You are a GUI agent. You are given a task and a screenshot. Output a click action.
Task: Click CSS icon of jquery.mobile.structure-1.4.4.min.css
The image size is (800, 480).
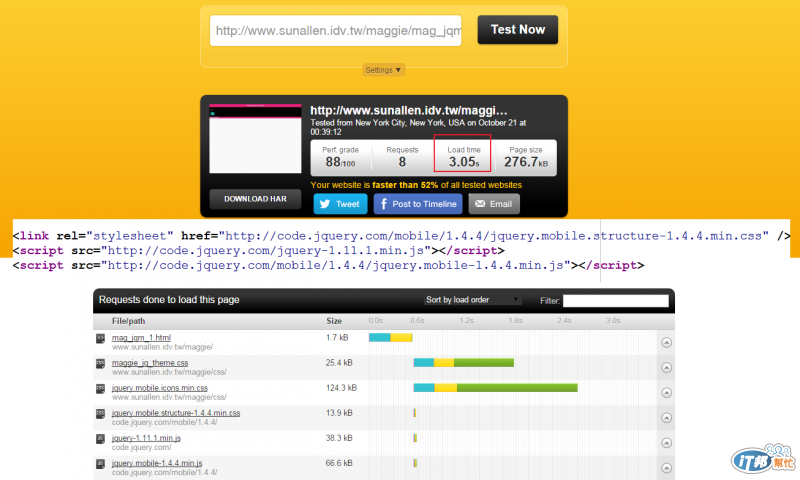pos(101,414)
